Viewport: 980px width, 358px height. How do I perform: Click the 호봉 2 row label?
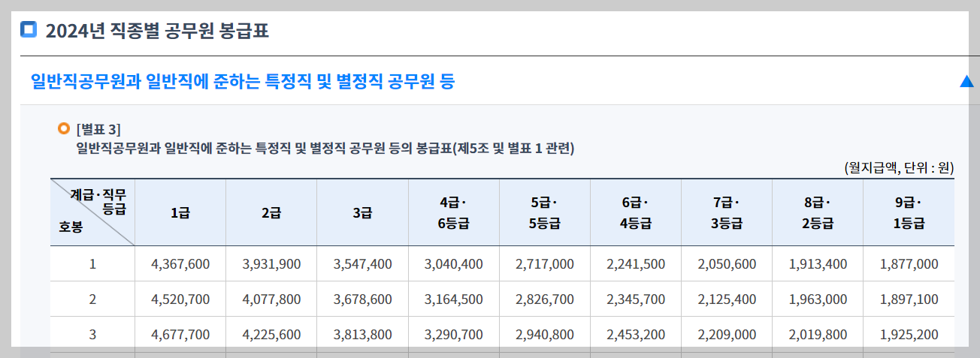[x=92, y=299]
